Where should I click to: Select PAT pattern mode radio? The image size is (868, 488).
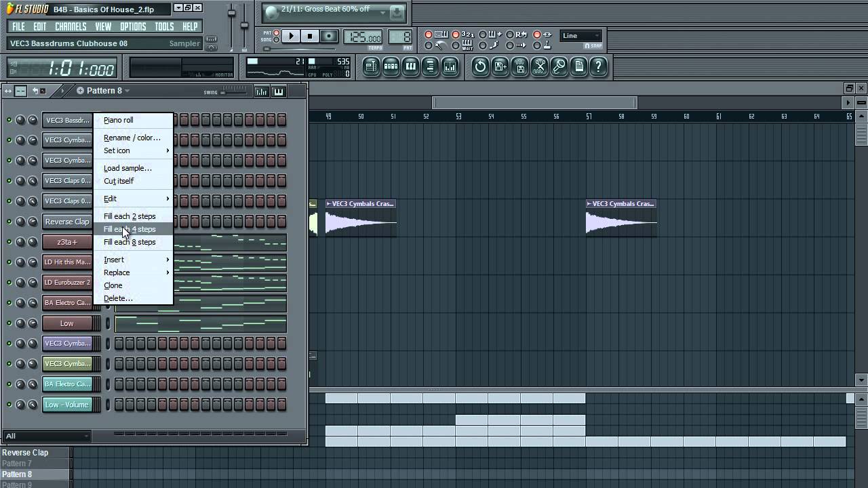coord(277,33)
